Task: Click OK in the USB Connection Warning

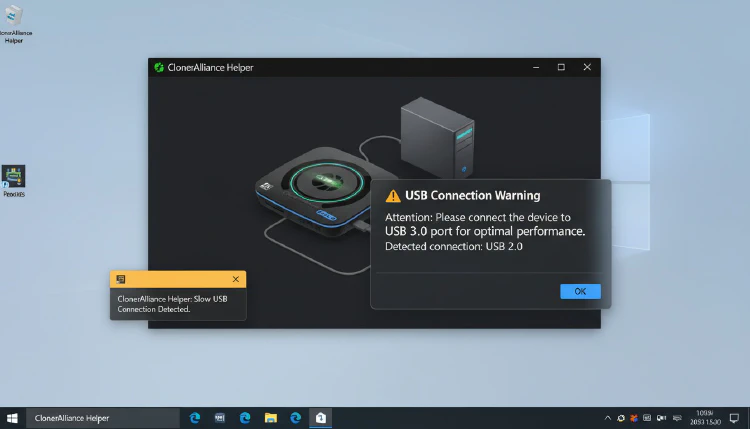Action: click(580, 291)
